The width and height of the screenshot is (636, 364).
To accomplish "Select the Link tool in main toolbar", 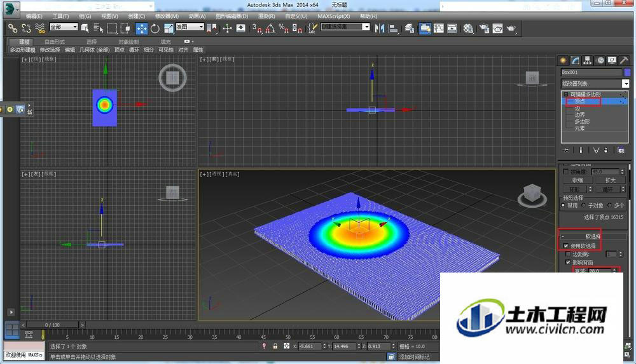I will (13, 28).
